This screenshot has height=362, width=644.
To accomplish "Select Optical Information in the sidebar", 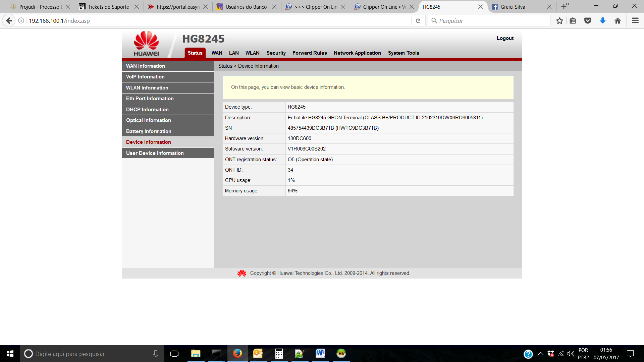I will point(149,120).
